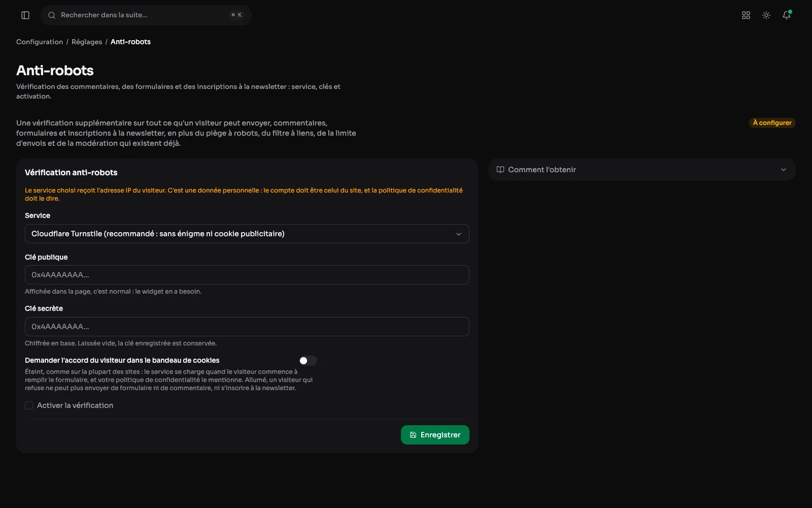Click the orange IP address warning text
Viewport: 812px width, 508px height.
point(244,195)
